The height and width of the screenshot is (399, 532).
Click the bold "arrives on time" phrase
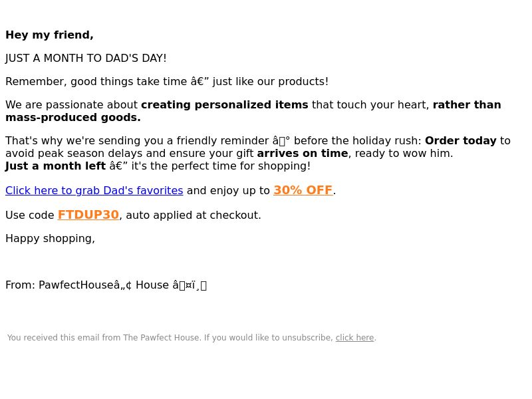tap(303, 154)
